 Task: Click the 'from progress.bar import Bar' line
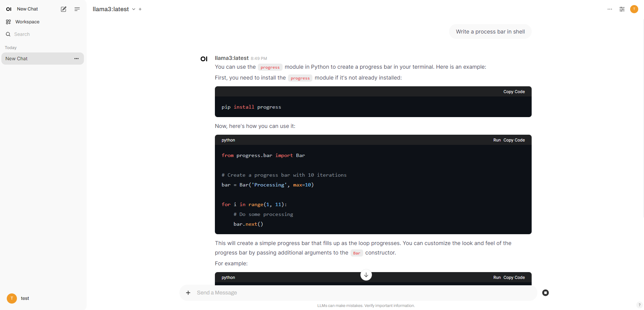point(263,155)
